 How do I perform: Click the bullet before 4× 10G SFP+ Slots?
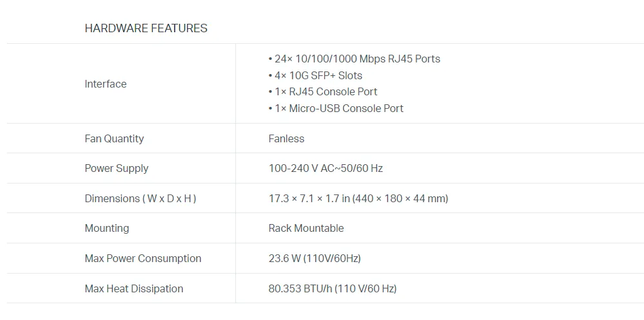click(x=270, y=76)
